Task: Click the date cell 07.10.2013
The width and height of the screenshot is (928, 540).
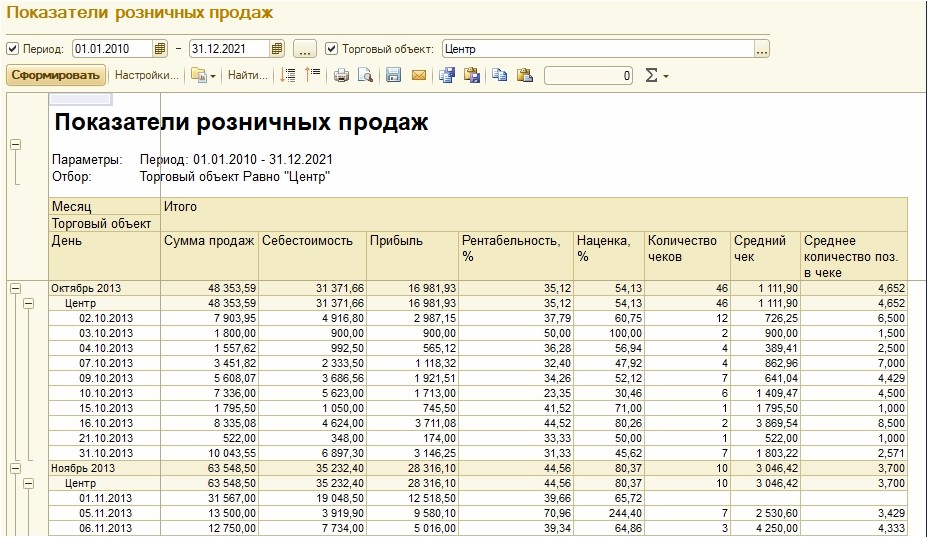Action: pos(106,364)
